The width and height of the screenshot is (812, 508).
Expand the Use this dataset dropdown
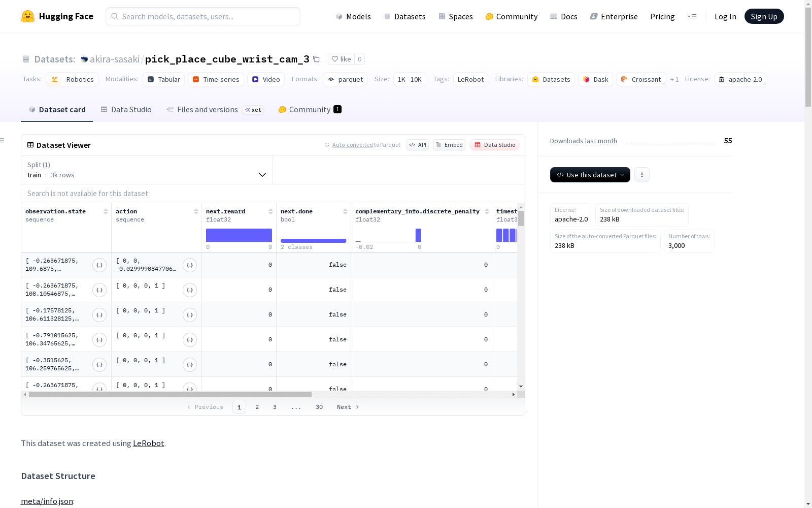pyautogui.click(x=590, y=175)
